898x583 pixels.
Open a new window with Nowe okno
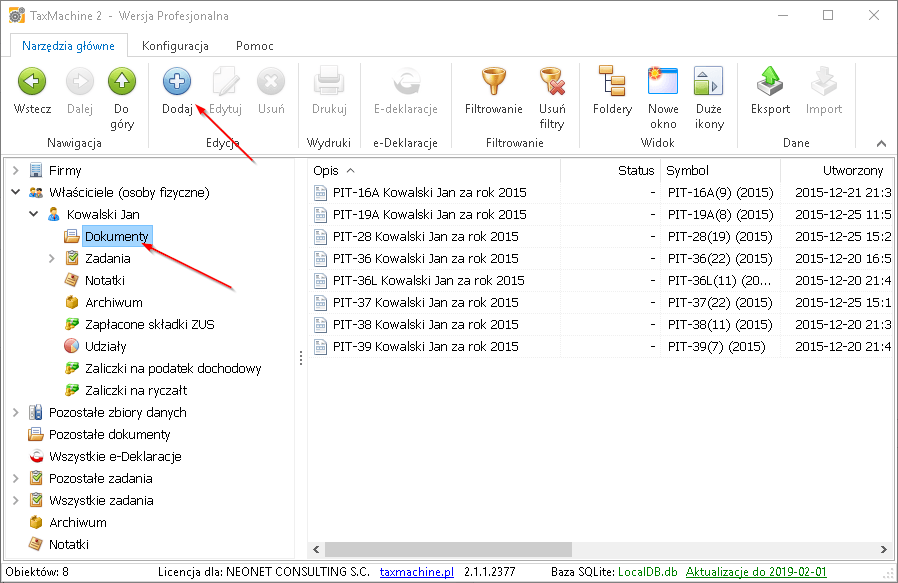click(x=663, y=82)
